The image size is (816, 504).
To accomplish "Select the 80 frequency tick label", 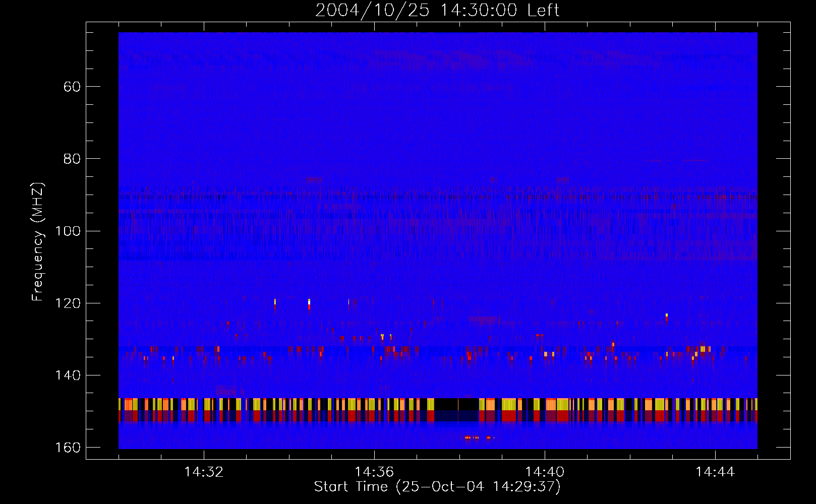I will (72, 159).
